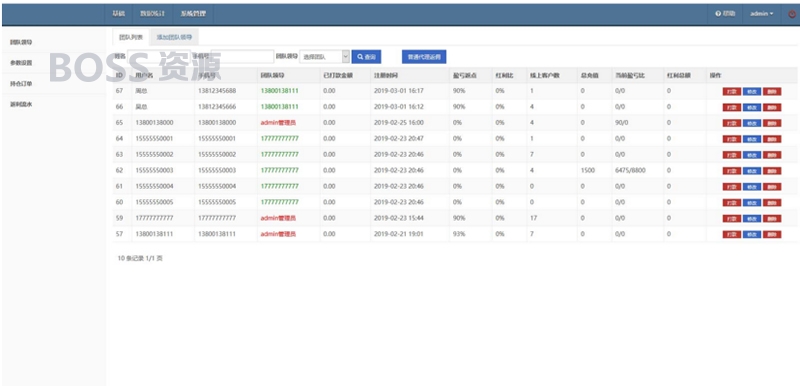This screenshot has width=800, height=386.
Task: Click registration time 2019-02-21 19:01
Action: 398,234
